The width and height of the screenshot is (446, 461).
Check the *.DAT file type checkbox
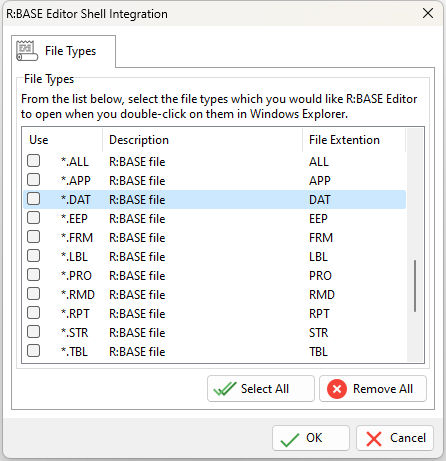(34, 199)
